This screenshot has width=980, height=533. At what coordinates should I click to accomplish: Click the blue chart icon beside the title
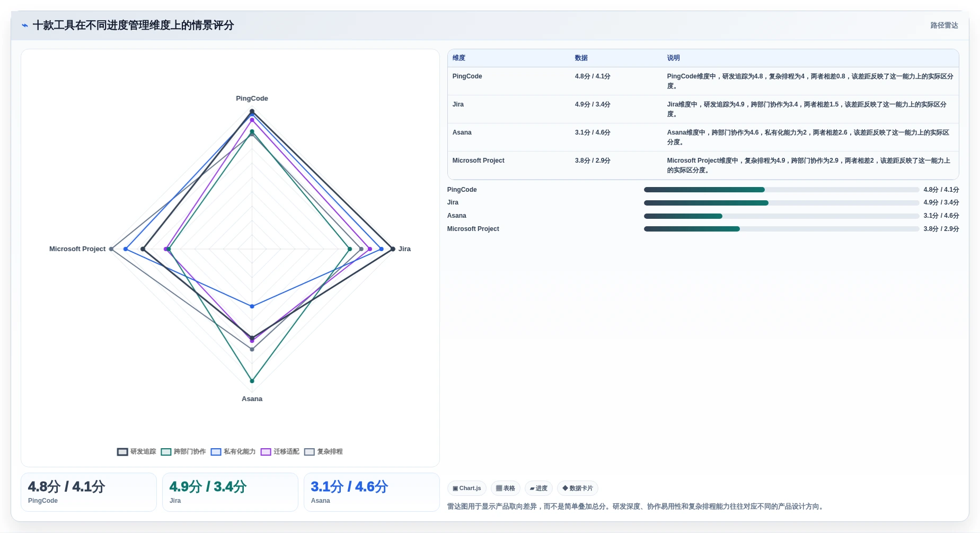pyautogui.click(x=25, y=25)
